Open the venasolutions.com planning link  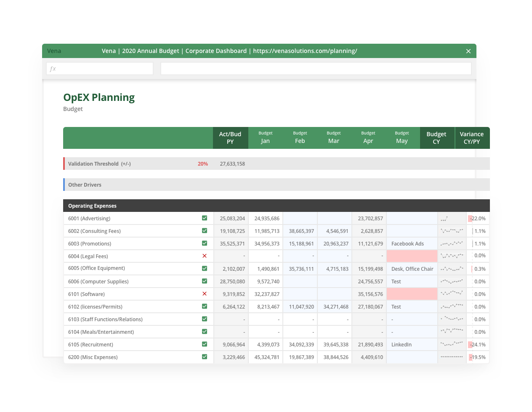pyautogui.click(x=304, y=51)
